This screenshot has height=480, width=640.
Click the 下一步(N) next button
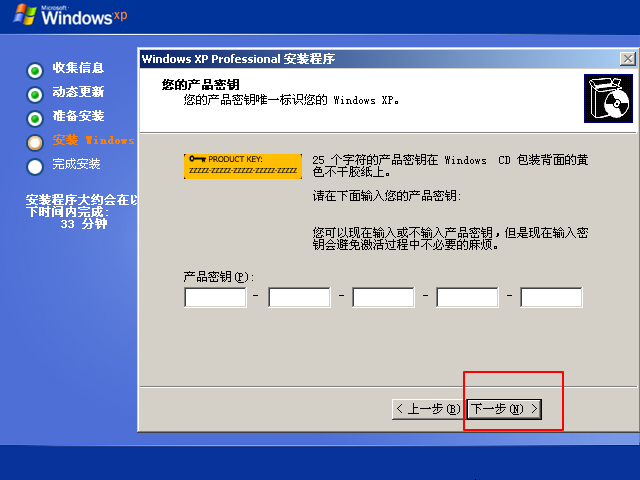(504, 409)
